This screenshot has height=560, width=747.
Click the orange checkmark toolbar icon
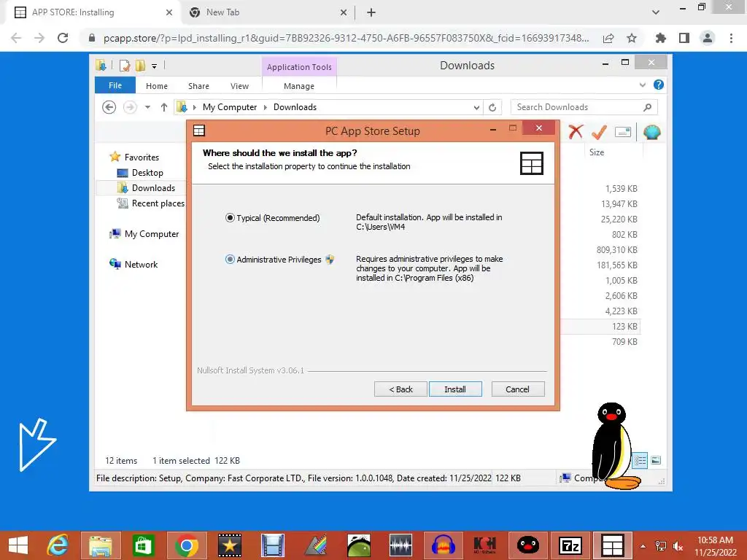tap(599, 132)
